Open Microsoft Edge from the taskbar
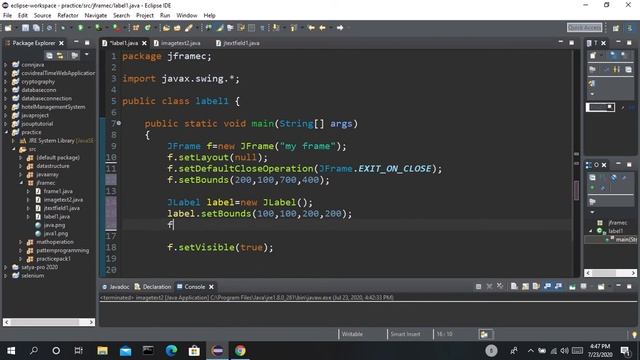This screenshot has height=360, width=640. (x=171, y=351)
